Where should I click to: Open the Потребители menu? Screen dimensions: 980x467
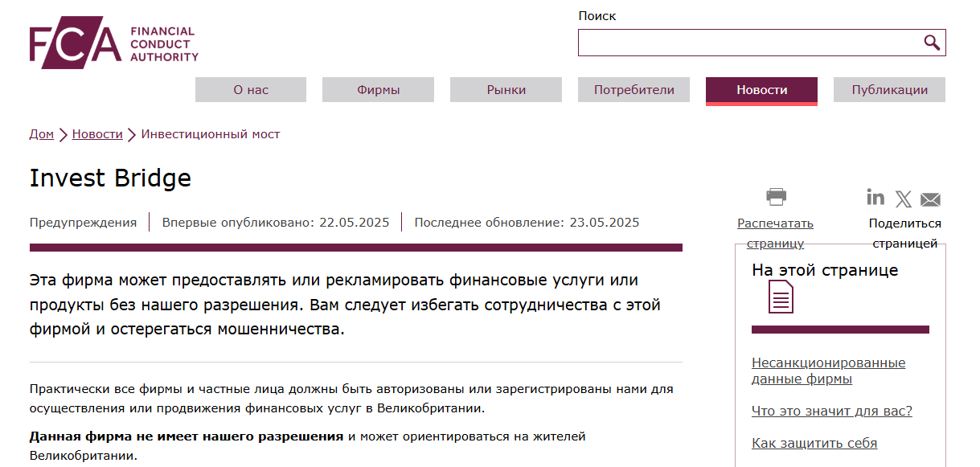coord(634,90)
